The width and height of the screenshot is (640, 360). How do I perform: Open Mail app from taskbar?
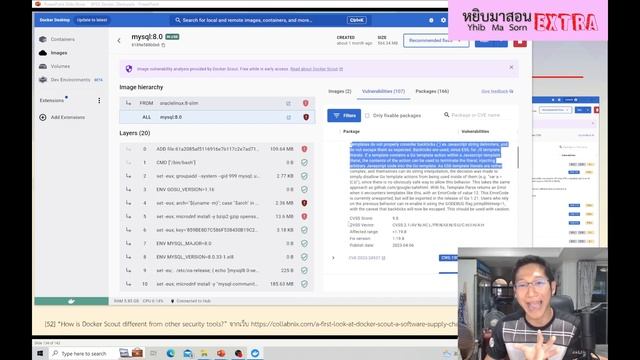point(188,353)
